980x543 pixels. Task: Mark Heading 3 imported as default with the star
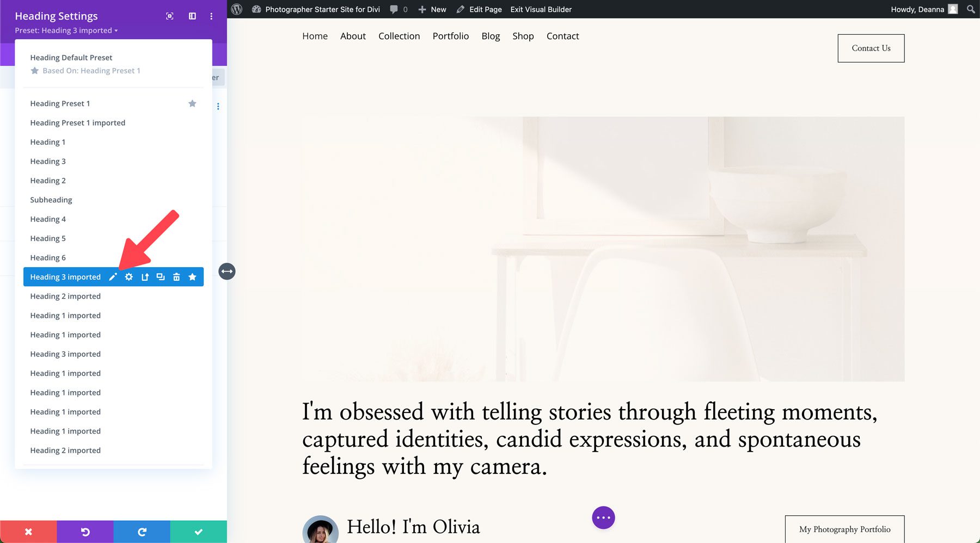pyautogui.click(x=192, y=276)
